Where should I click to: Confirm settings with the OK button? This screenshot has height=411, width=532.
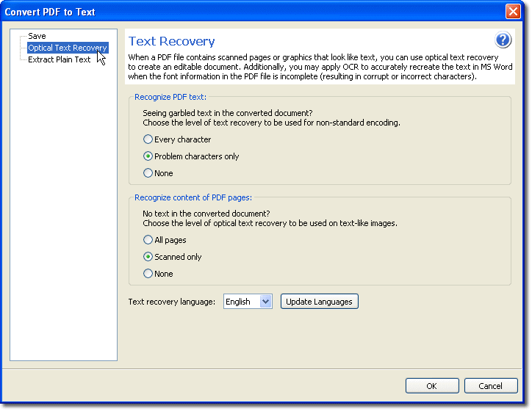coord(432,386)
